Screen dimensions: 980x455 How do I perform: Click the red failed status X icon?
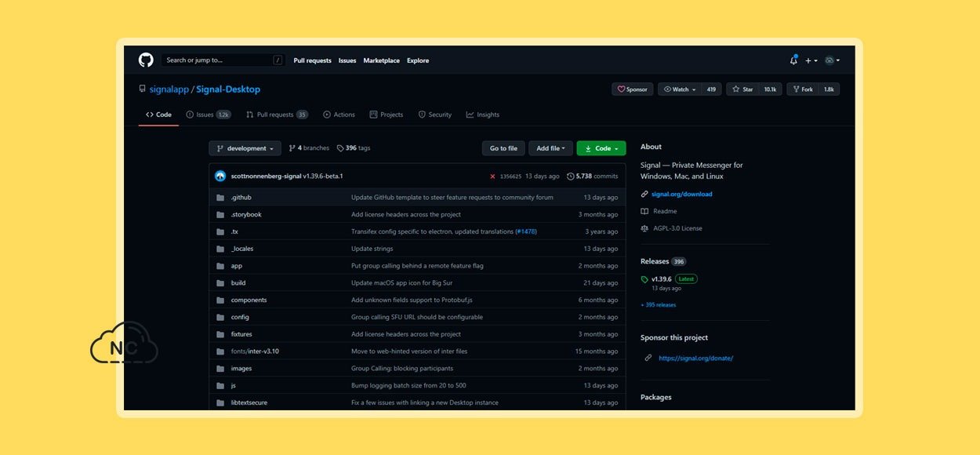(x=492, y=177)
